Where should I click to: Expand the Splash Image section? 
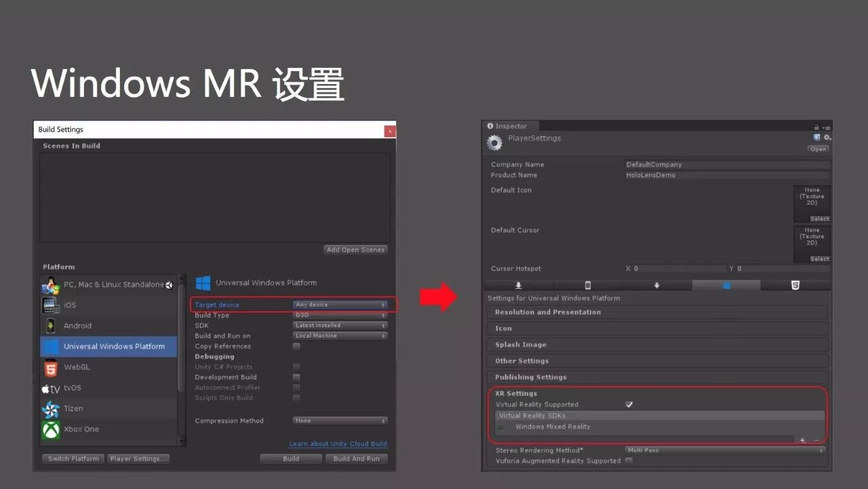(657, 345)
